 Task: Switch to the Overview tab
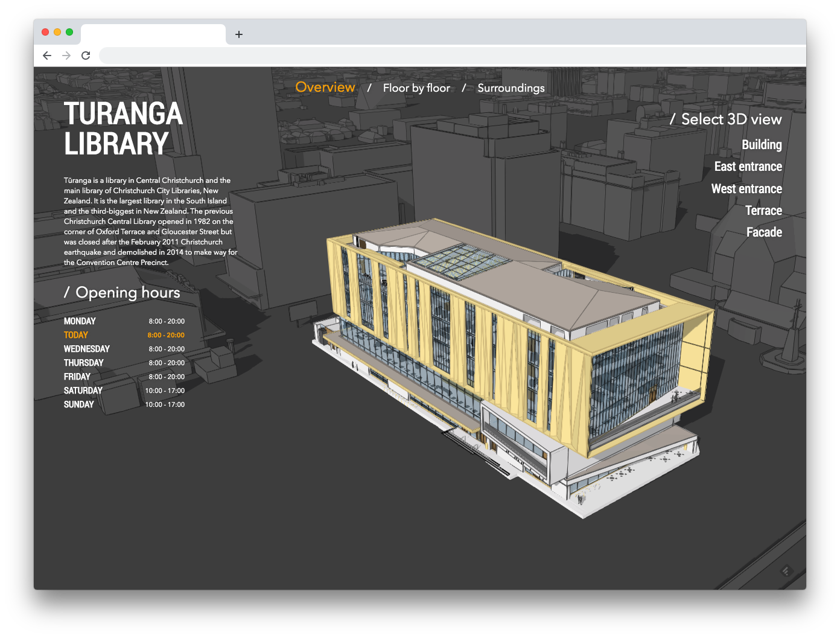[325, 87]
